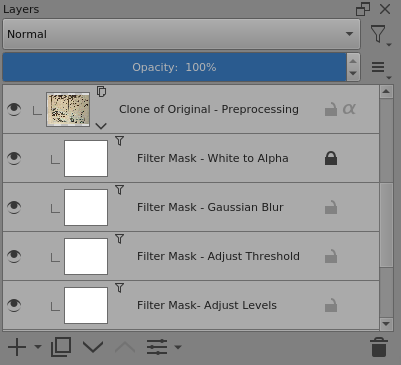Viewport: 401px width, 365px height.
Task: Unlock the White to Alpha filter mask
Action: (331, 158)
